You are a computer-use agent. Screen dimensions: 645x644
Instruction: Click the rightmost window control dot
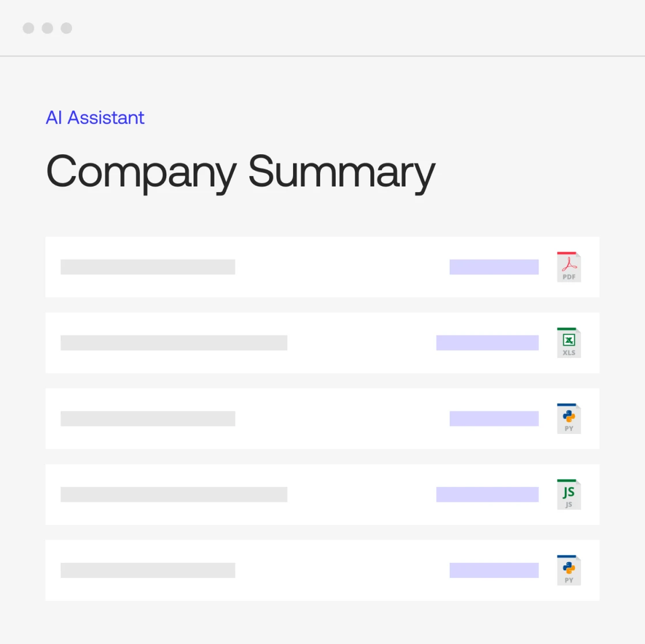(x=66, y=28)
